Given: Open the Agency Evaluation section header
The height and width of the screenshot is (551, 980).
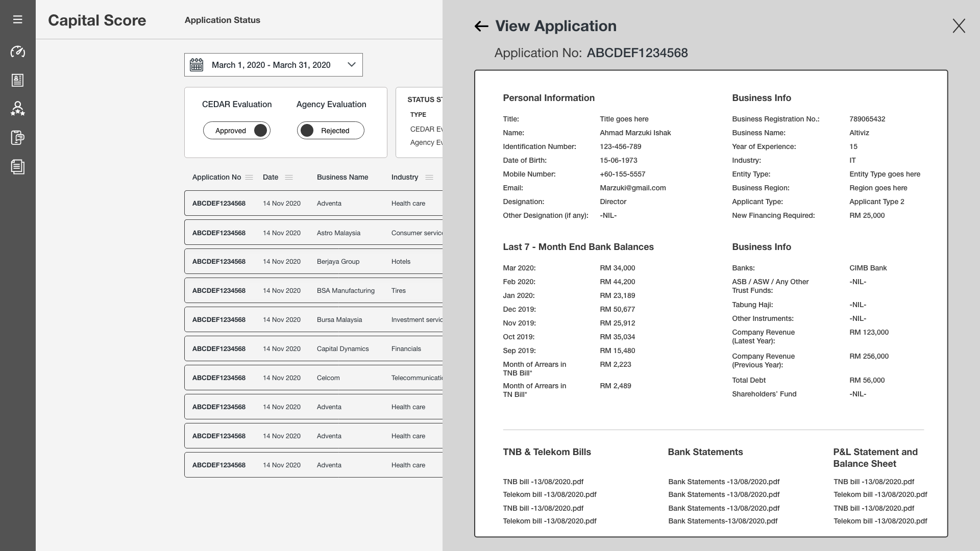Looking at the screenshot, I should (x=331, y=104).
